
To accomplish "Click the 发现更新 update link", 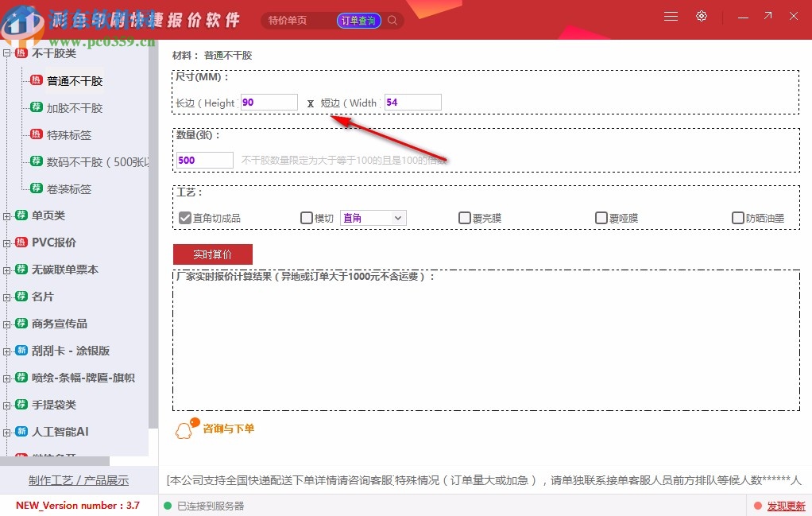I will [x=787, y=506].
